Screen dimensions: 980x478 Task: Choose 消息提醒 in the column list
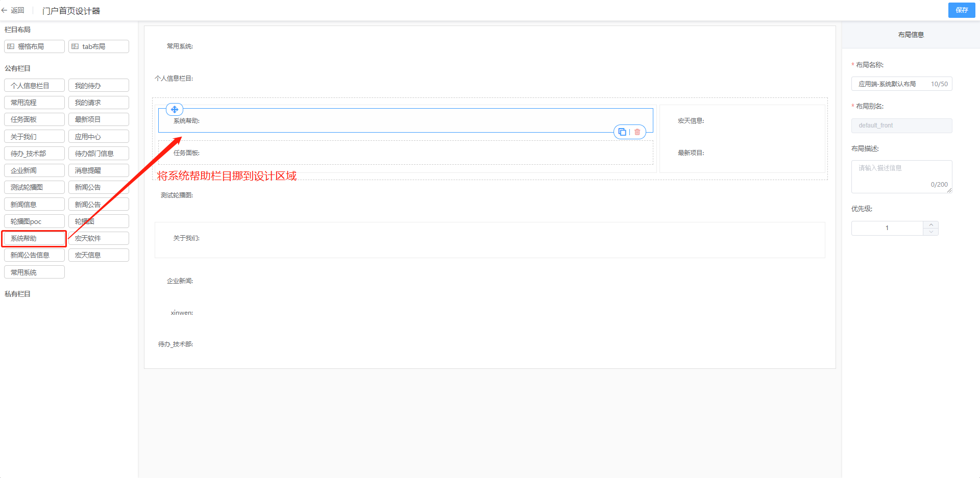[99, 170]
